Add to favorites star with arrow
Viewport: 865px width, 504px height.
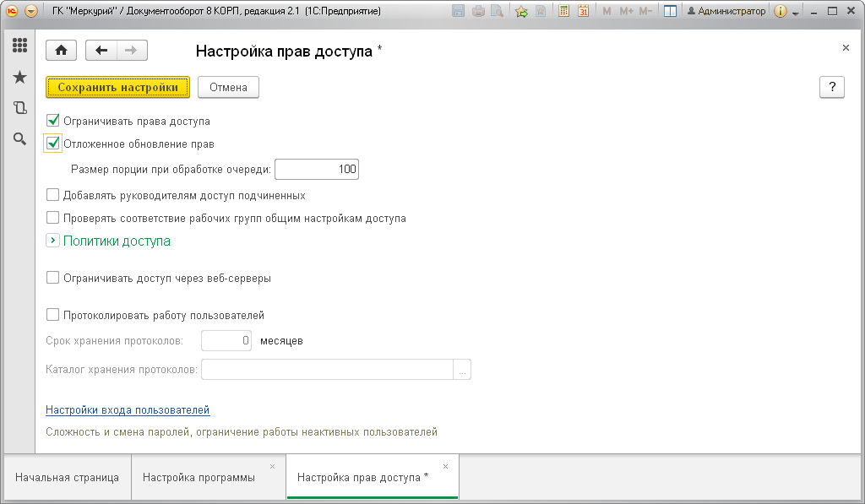pos(520,11)
